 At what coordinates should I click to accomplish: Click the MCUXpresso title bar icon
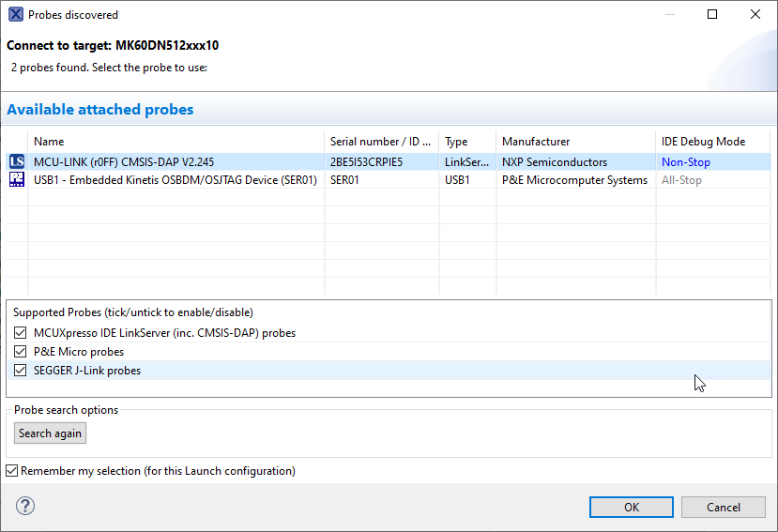coord(16,15)
